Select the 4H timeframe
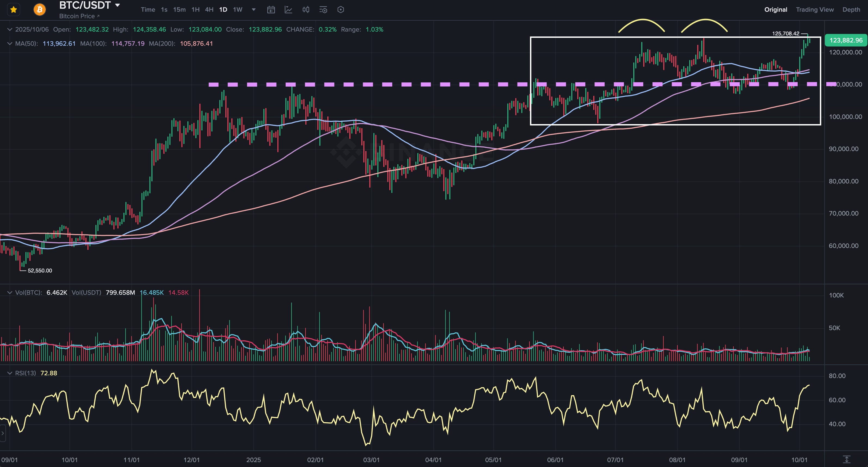The height and width of the screenshot is (467, 868). 209,10
